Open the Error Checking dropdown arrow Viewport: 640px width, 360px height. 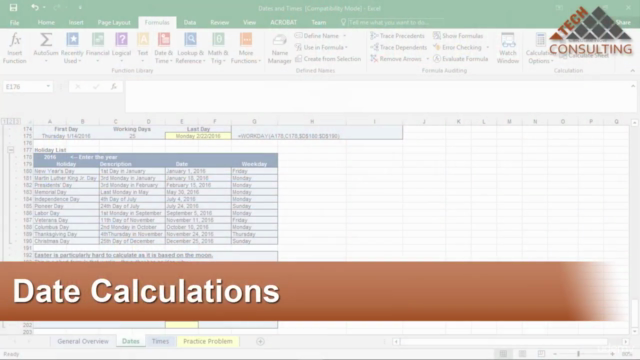click(x=487, y=47)
